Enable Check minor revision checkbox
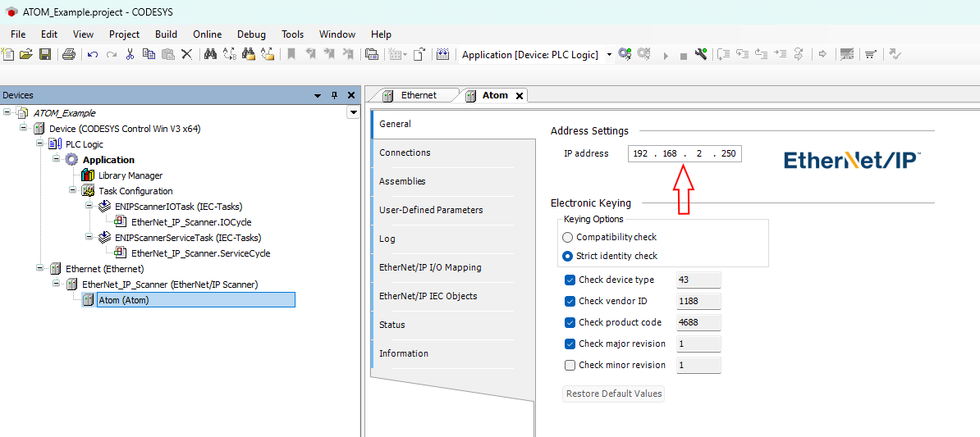The image size is (980, 437). (x=570, y=365)
